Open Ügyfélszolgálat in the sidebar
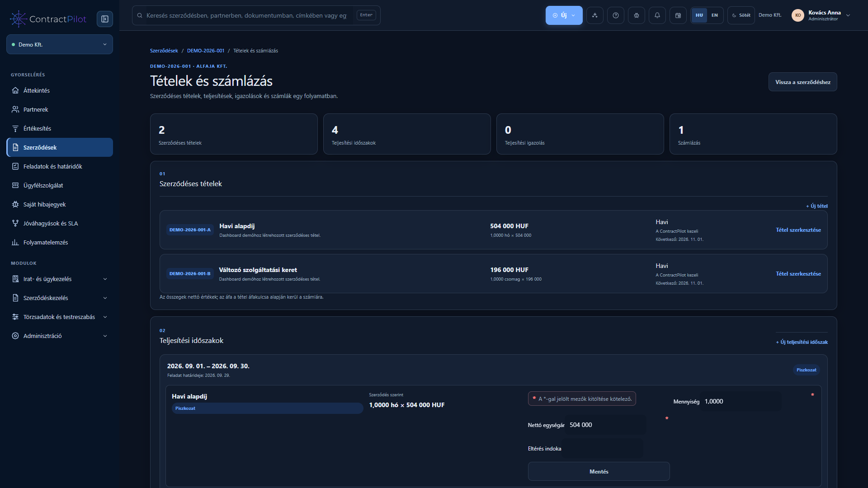Viewport: 868px width, 488px height. tap(60, 185)
